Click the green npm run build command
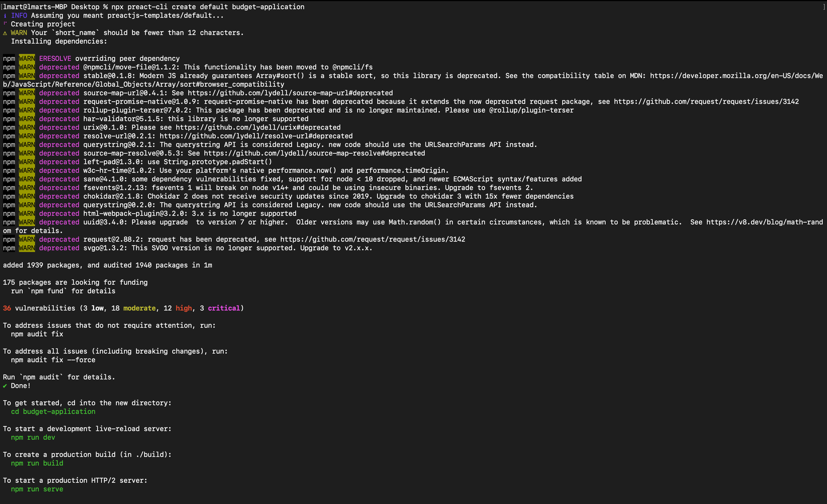This screenshot has width=827, height=504. point(37,463)
